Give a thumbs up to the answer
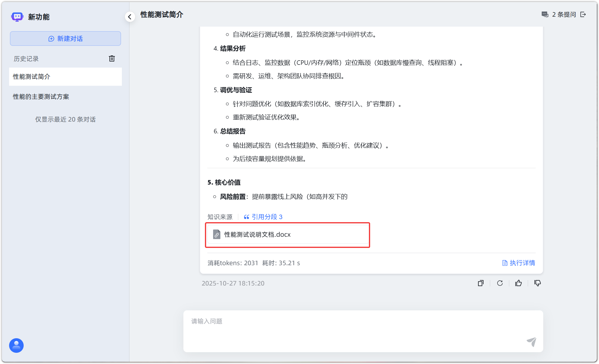This screenshot has width=599, height=364. click(x=518, y=283)
